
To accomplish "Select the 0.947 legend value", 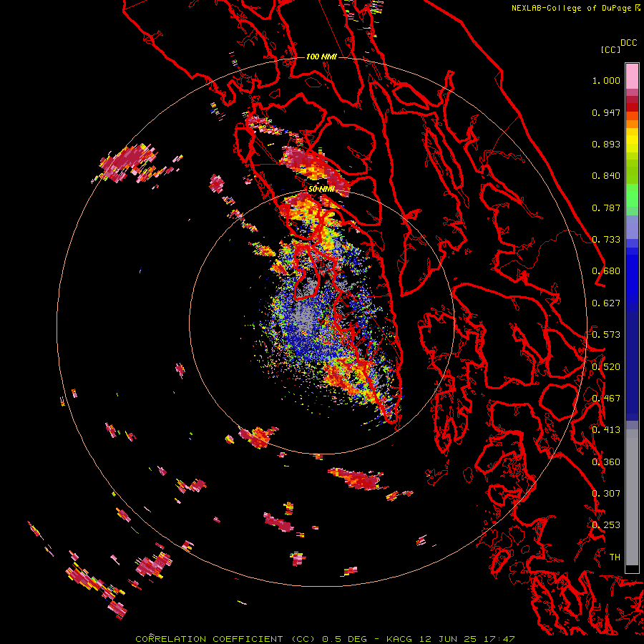I will (606, 112).
